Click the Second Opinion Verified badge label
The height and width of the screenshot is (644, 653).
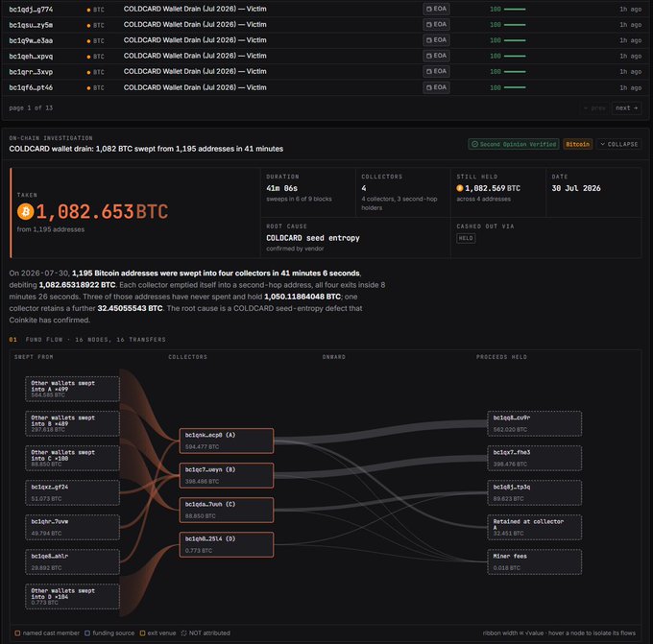point(518,144)
